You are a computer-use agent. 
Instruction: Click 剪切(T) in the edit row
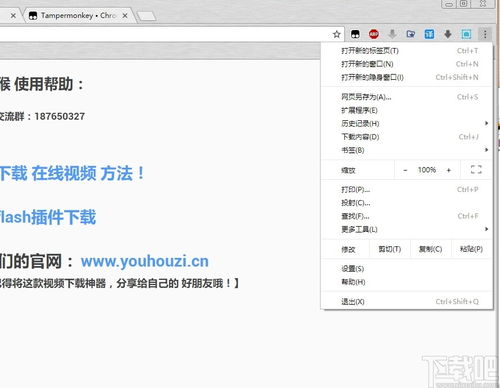click(x=390, y=249)
